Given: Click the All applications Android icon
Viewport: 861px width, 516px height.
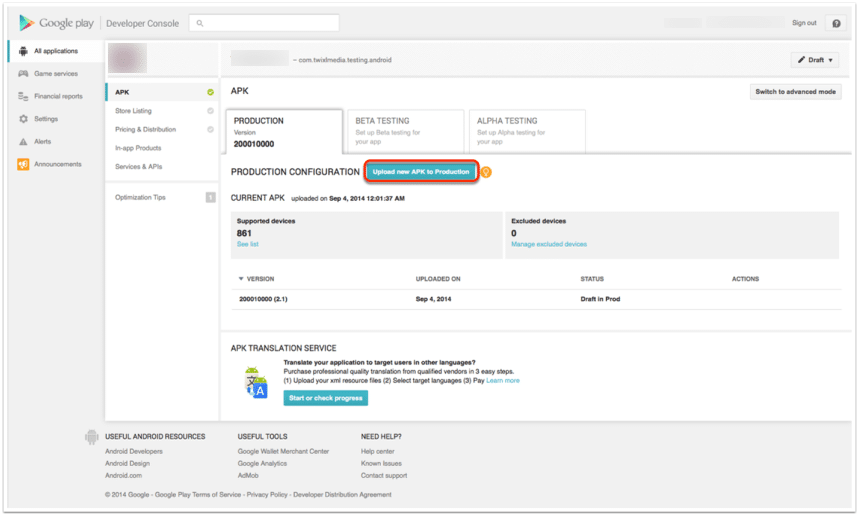Looking at the screenshot, I should (x=23, y=51).
